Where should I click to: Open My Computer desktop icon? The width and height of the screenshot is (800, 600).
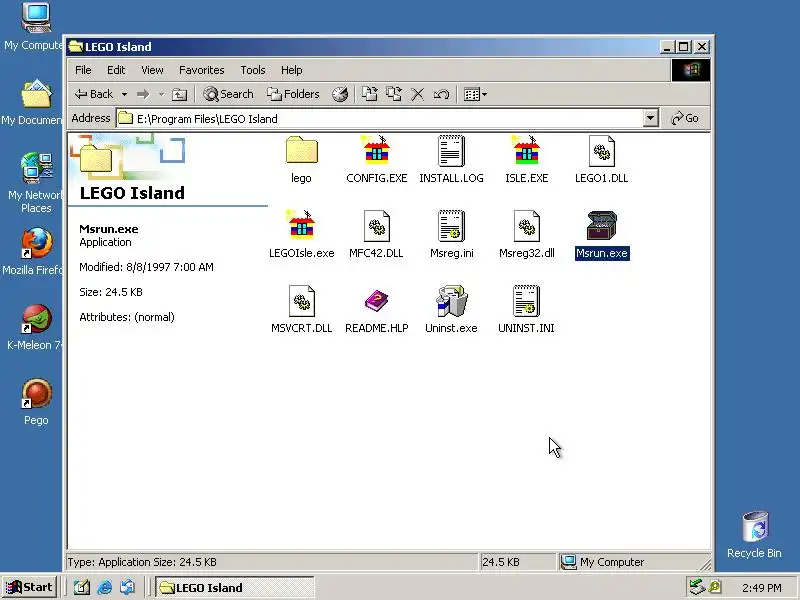35,27
